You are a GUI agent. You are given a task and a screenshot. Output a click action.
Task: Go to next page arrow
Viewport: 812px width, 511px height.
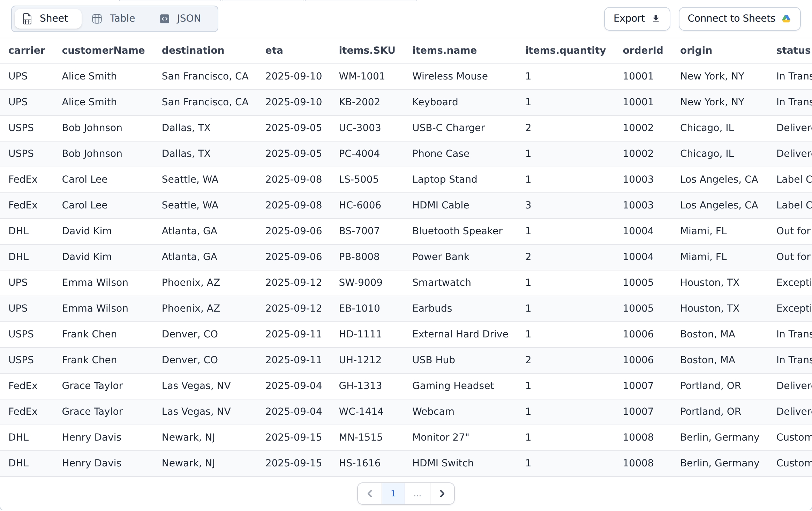coord(442,494)
